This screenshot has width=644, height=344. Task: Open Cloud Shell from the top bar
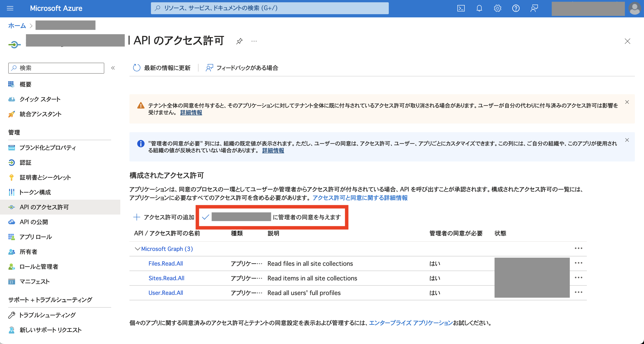click(461, 8)
